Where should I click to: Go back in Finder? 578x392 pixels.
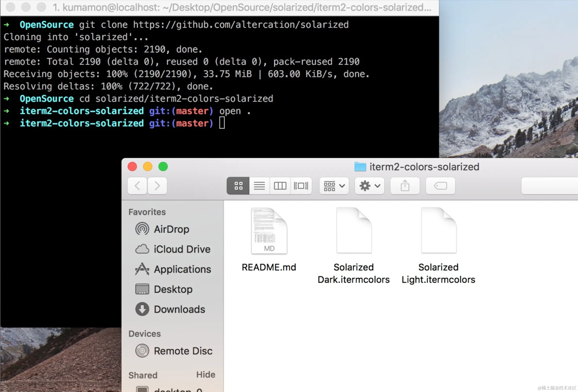coord(137,186)
